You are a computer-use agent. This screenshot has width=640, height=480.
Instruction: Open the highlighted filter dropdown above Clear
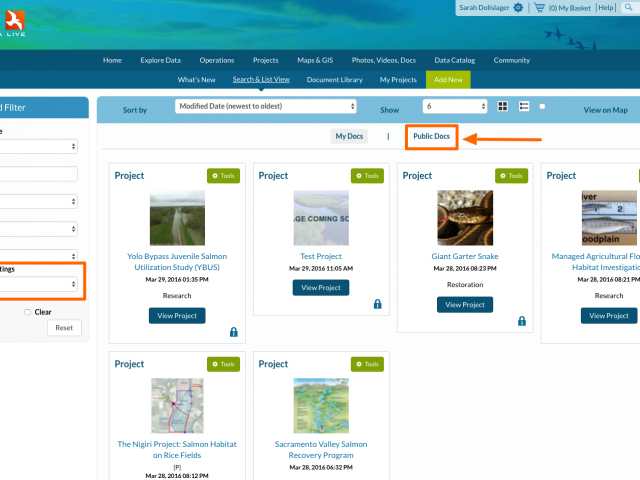(38, 284)
